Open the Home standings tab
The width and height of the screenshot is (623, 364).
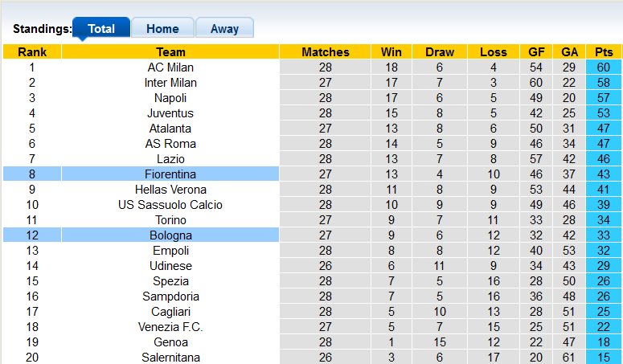coord(162,28)
